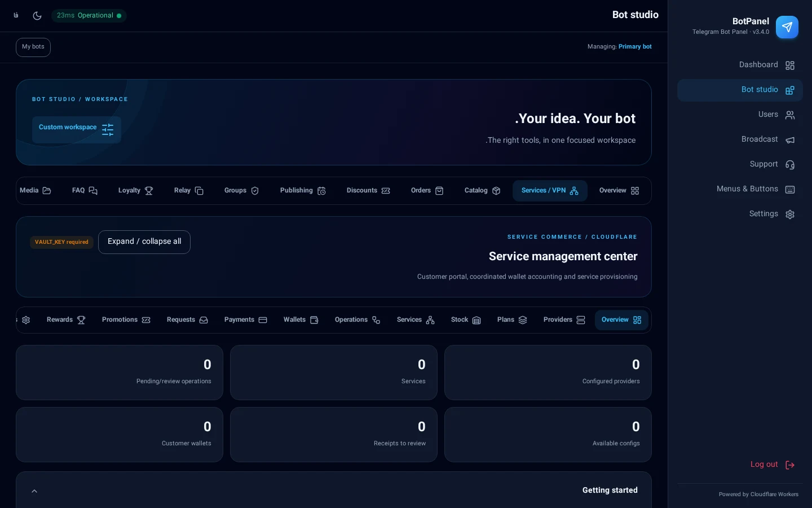Open the Wallets sub-tab
This screenshot has height=508, width=812.
(x=301, y=320)
